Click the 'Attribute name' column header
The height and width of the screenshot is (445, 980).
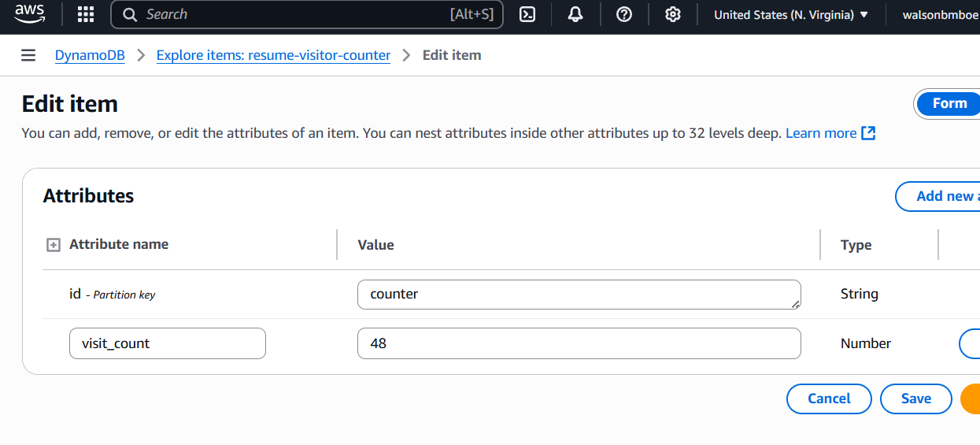pos(119,244)
